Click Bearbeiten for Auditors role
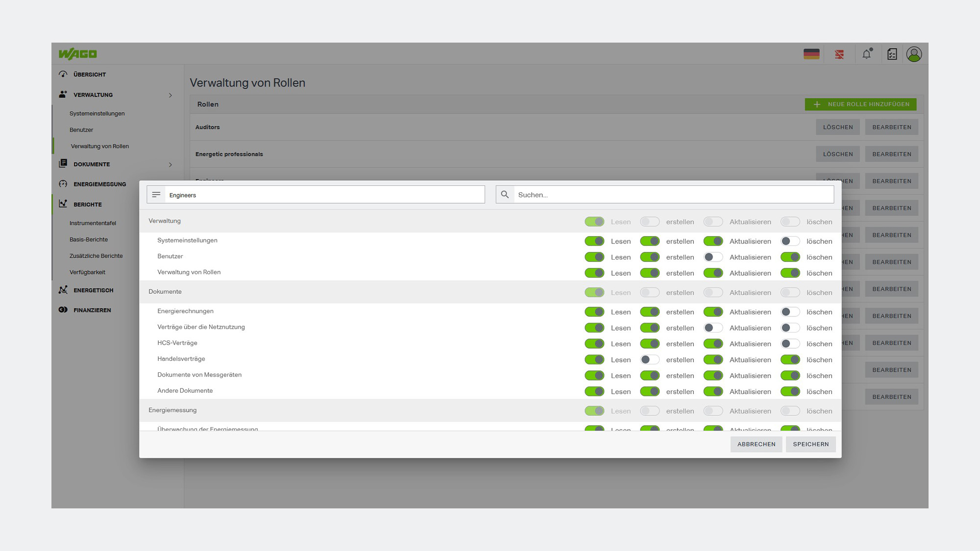This screenshot has height=551, width=980. [892, 127]
